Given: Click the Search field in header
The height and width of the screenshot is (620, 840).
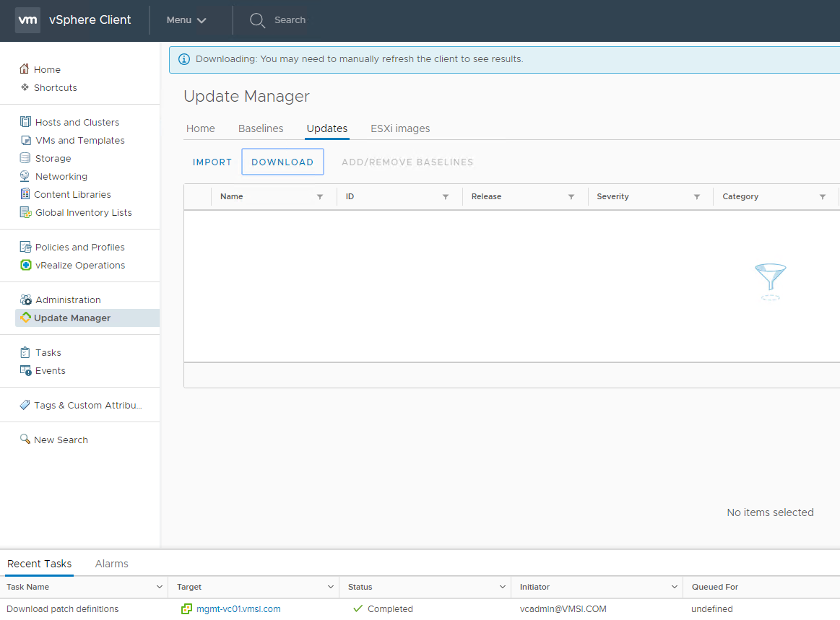Looking at the screenshot, I should [x=290, y=20].
